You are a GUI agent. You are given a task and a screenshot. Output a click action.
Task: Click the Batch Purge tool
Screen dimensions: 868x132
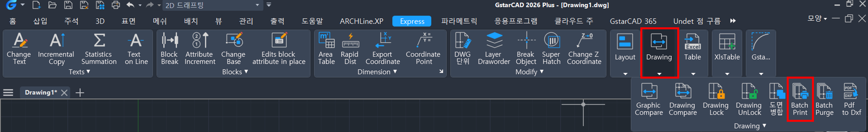[x=824, y=99]
